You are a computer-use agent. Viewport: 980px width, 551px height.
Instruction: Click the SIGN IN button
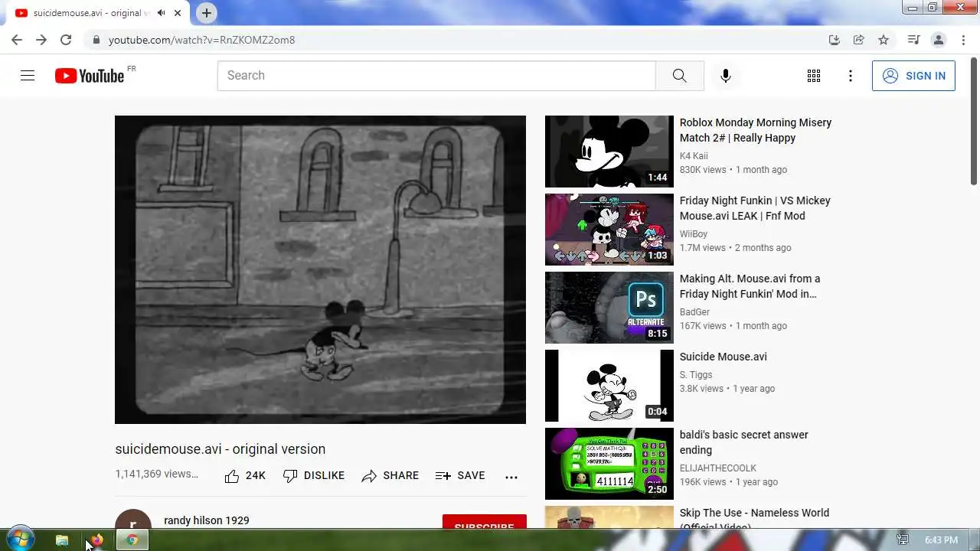(913, 76)
